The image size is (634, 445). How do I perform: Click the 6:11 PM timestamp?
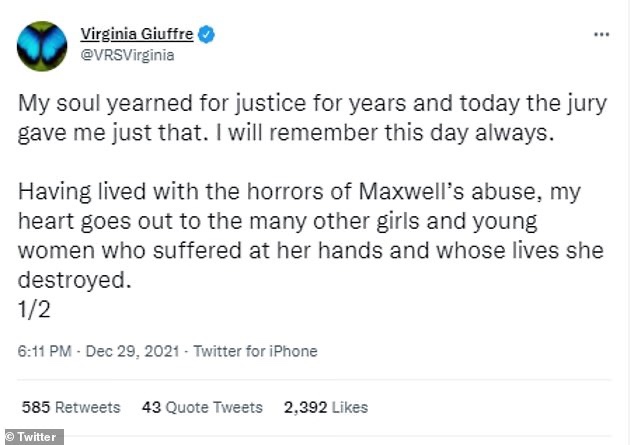[44, 351]
